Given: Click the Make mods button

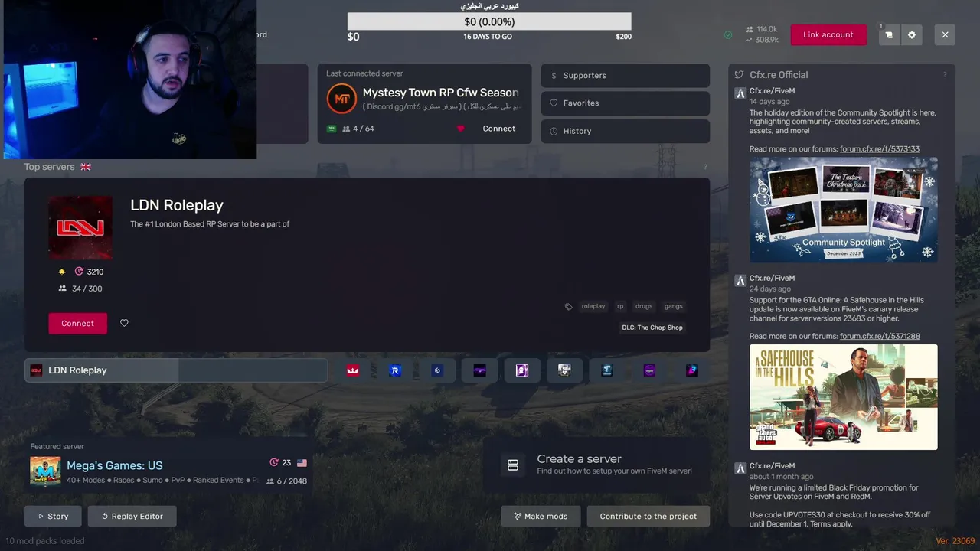Looking at the screenshot, I should click(x=541, y=517).
